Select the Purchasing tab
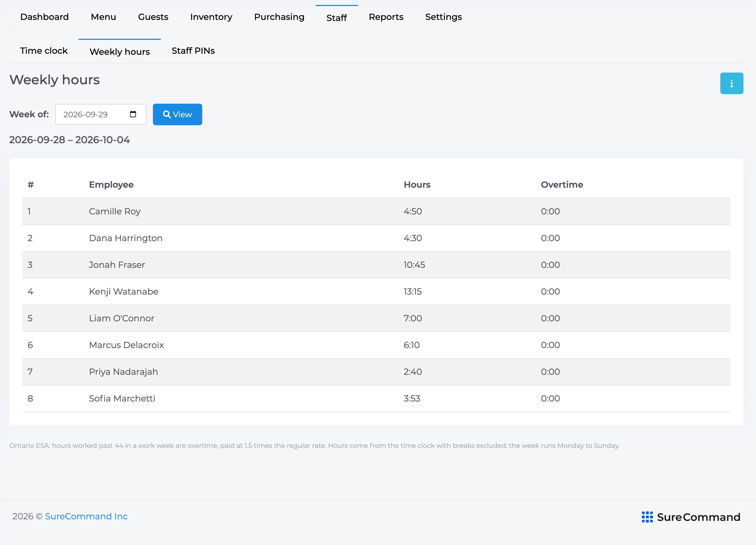Image resolution: width=756 pixels, height=545 pixels. (x=279, y=17)
